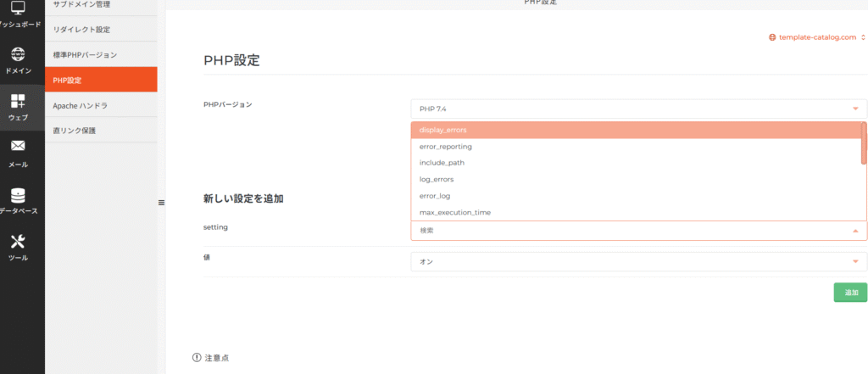
Task: Open the Database icon
Action: [18, 195]
